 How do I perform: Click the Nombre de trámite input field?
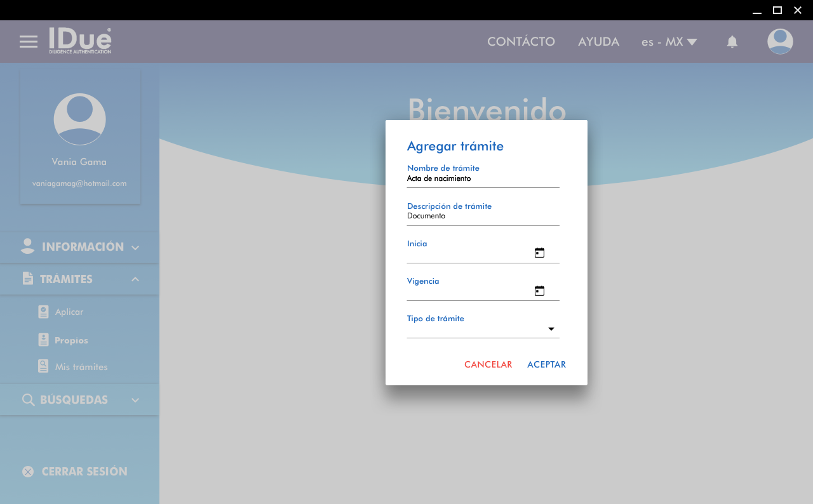[483, 179]
